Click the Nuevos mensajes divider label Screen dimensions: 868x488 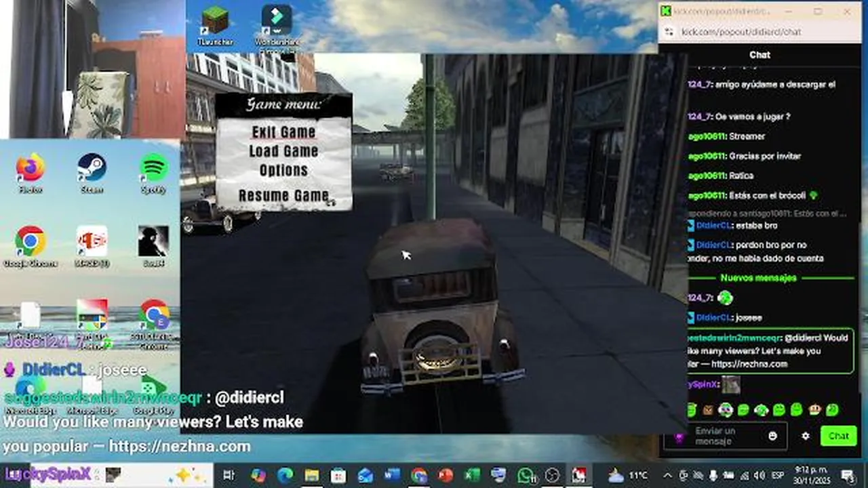point(758,278)
